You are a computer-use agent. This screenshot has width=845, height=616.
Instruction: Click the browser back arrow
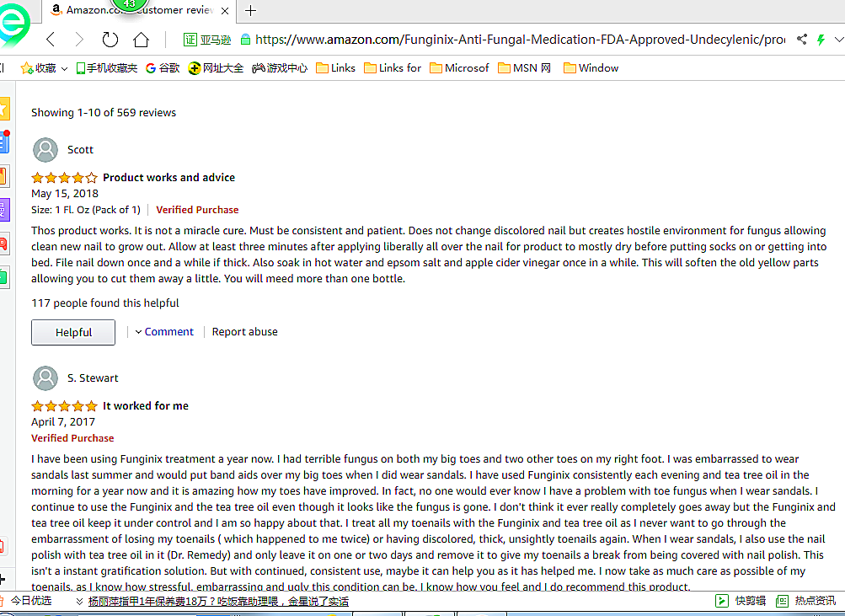(51, 40)
